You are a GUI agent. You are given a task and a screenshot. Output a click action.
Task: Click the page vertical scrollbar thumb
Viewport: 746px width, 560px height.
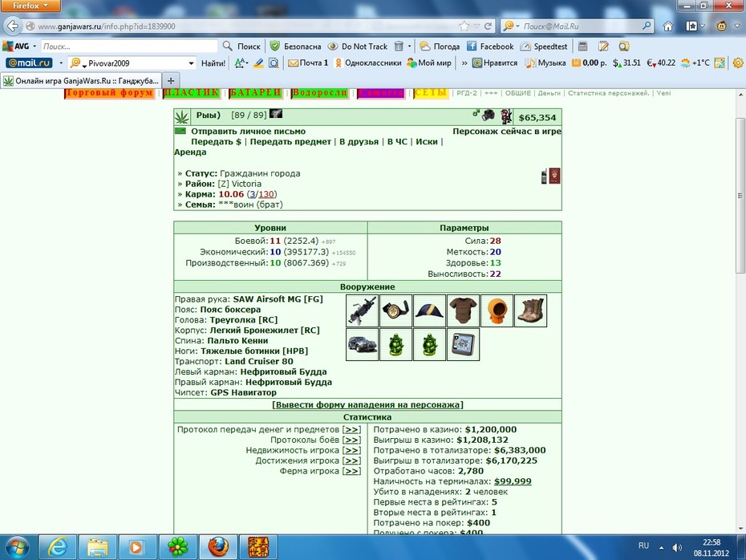[x=740, y=195]
